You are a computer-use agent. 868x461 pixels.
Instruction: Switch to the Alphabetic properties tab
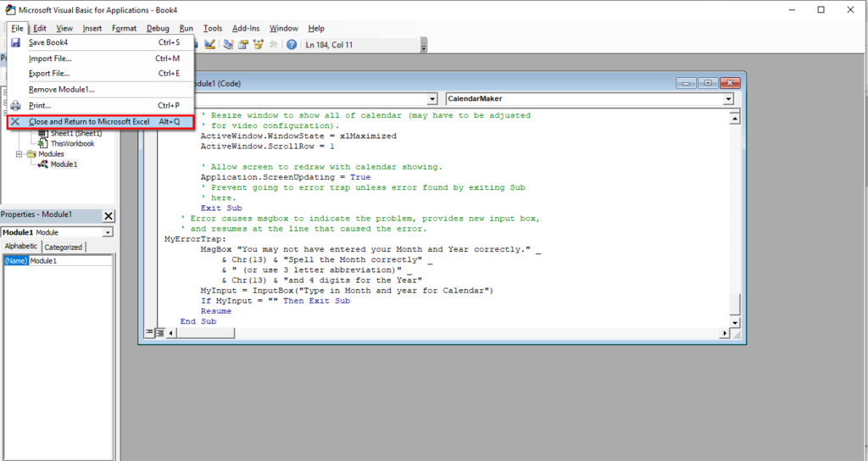[x=21, y=247]
